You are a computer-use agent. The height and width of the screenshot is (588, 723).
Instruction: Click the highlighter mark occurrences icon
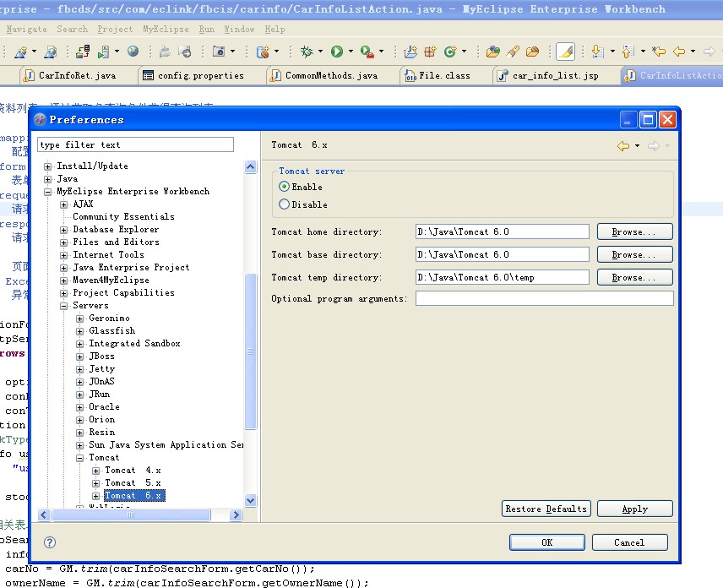[565, 52]
